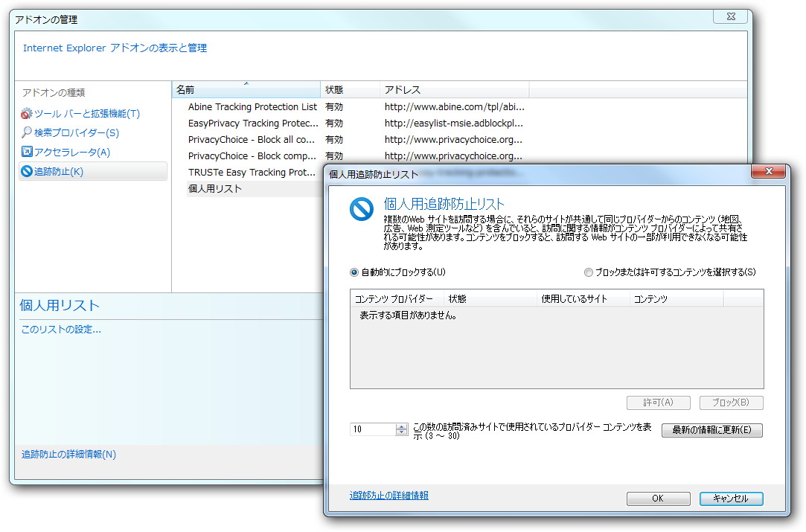Screen dimensions: 806x532
Task: Select the EasyPrivacy Tracking Protection entry
Action: tap(252, 123)
